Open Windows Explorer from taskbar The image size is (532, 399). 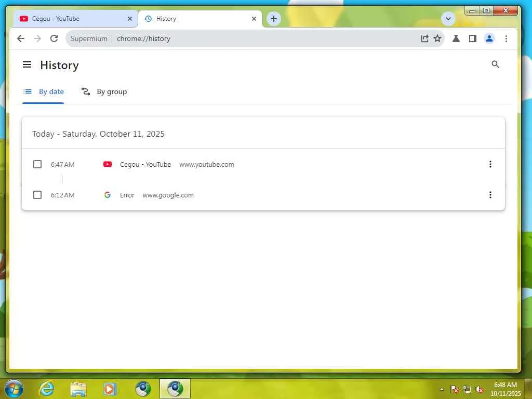pyautogui.click(x=78, y=389)
